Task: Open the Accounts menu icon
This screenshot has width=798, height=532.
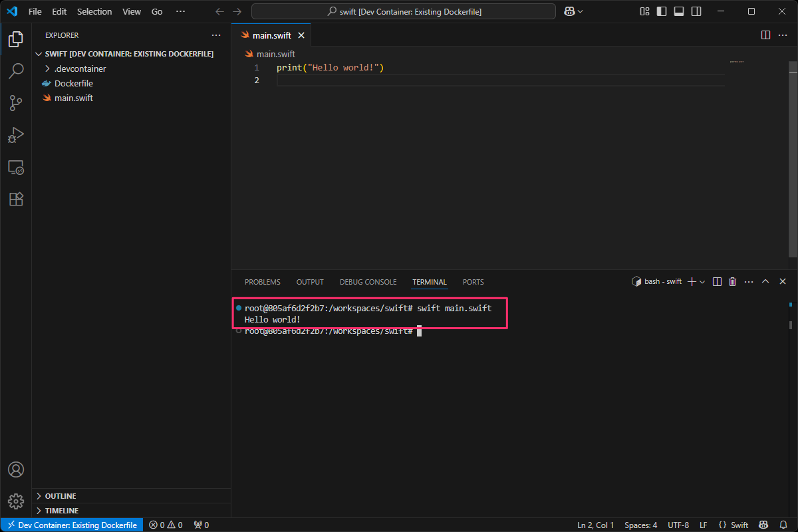Action: 16,469
